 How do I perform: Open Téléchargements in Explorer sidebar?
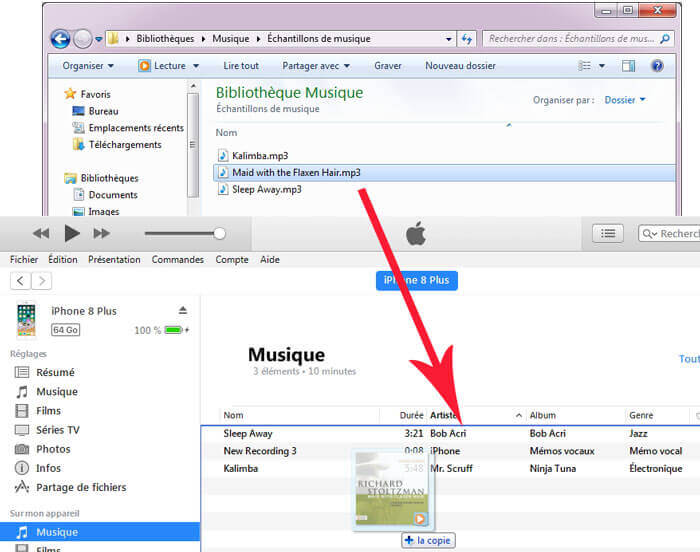coord(117,145)
